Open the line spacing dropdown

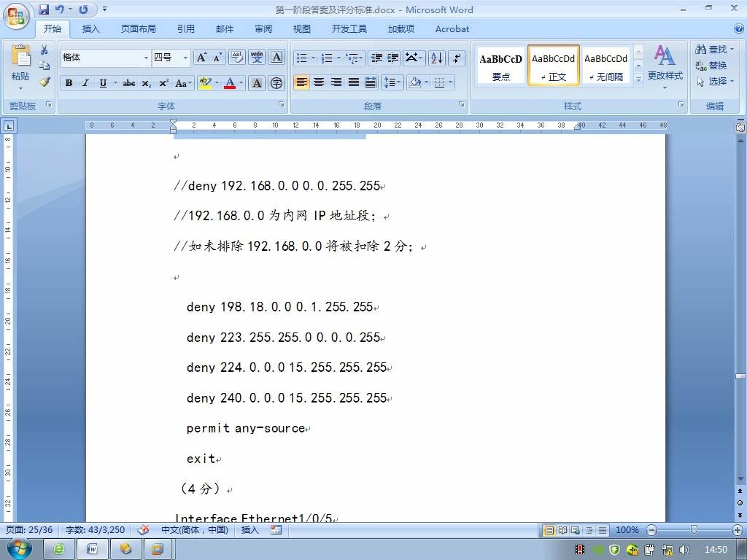point(392,82)
